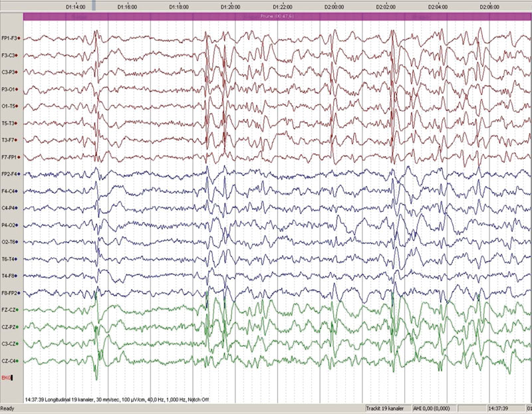Click the O1-T5 channel red marker
This screenshot has height=414, width=532.
(20, 106)
